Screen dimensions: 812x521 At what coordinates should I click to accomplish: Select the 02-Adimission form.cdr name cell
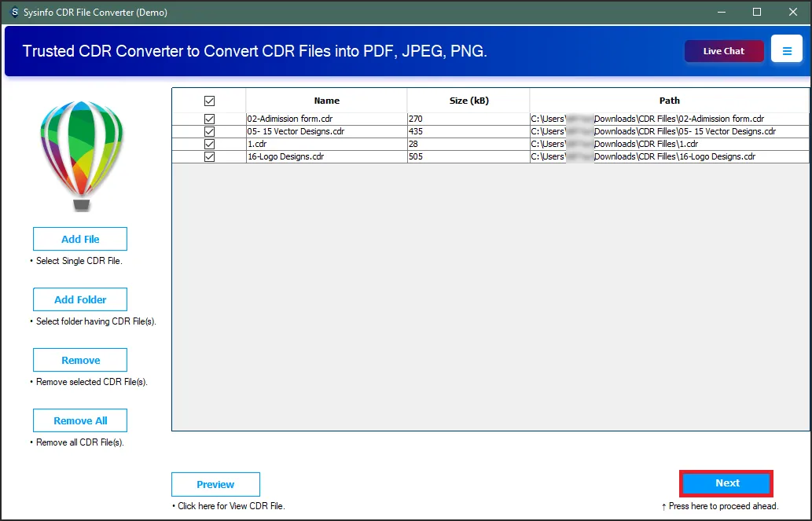coord(327,119)
